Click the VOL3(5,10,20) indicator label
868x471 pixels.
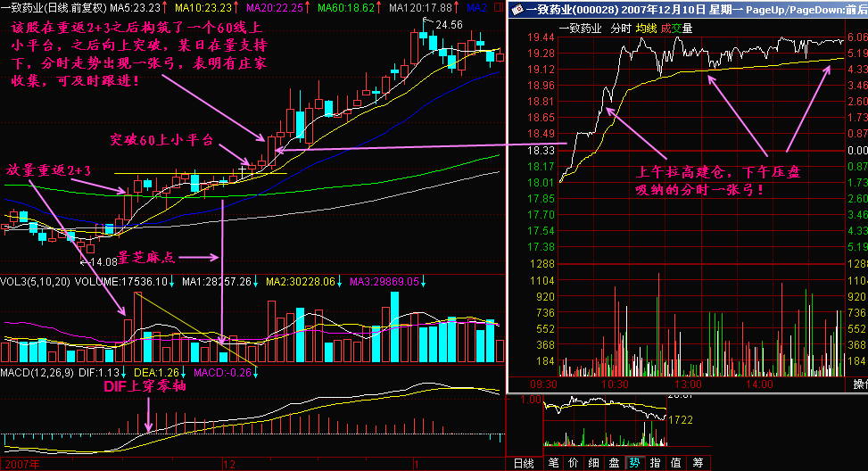click(x=36, y=282)
